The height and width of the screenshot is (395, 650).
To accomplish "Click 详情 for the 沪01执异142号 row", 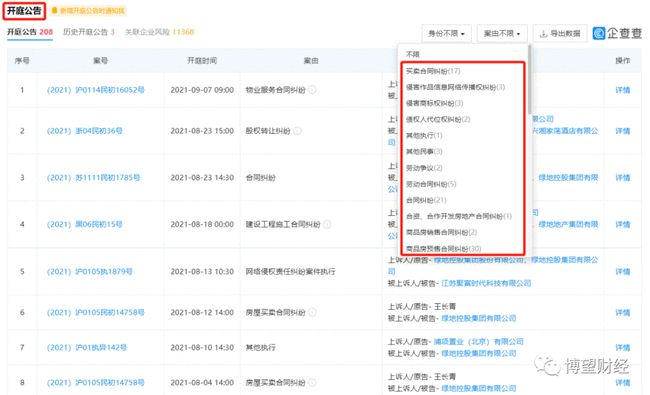I will coord(623,347).
